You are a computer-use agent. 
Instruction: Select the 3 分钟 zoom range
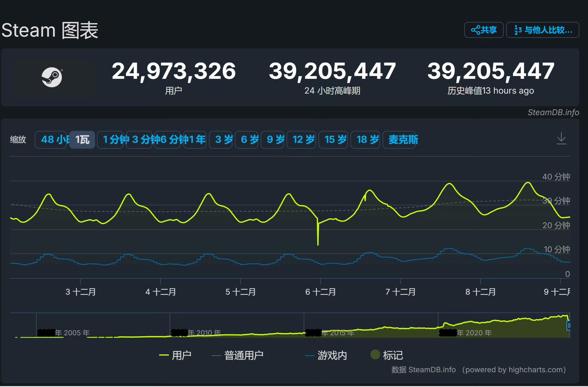click(139, 140)
